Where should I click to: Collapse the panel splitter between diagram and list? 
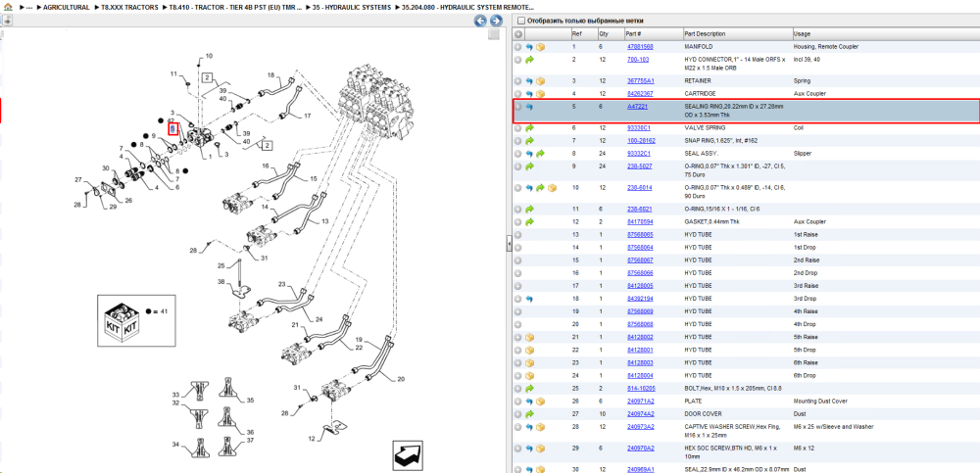(509, 243)
